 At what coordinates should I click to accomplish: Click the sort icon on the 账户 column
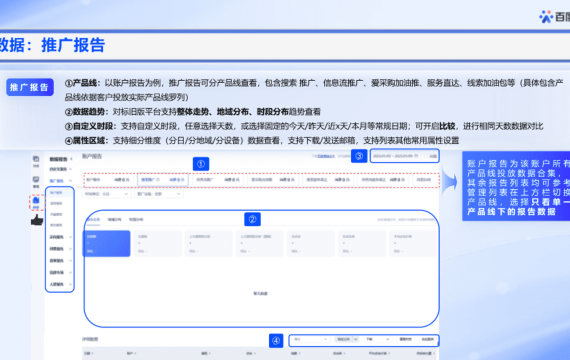click(x=135, y=353)
